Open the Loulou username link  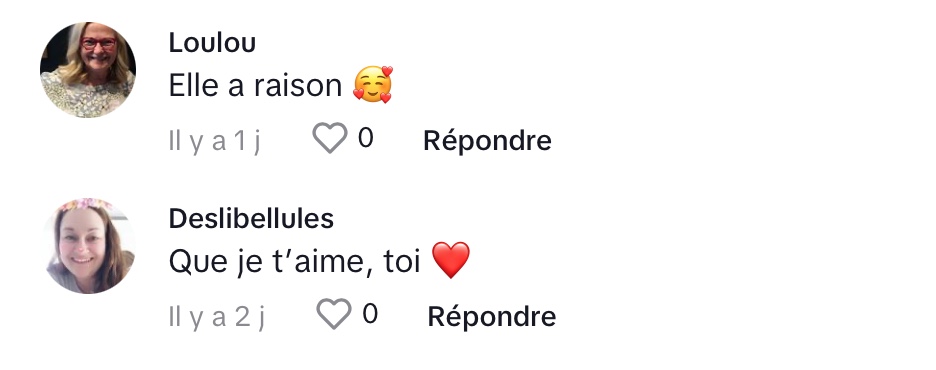pos(213,43)
